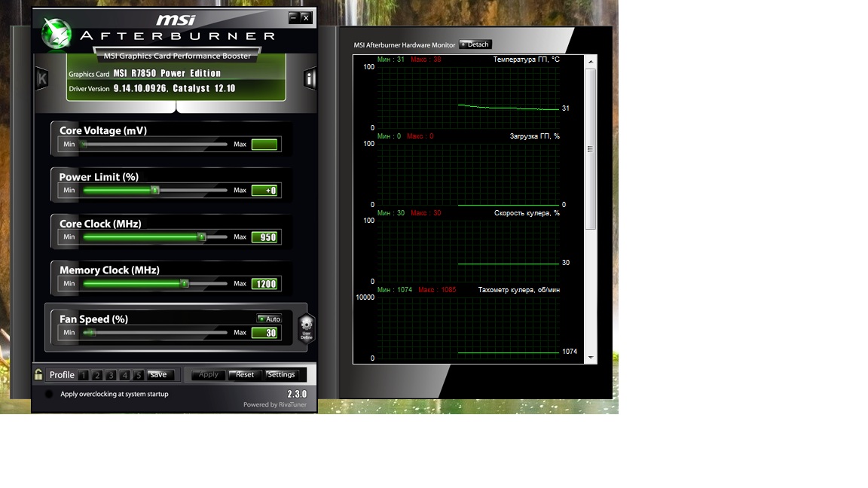Open the Settings button
868x488 pixels.
[x=281, y=374]
